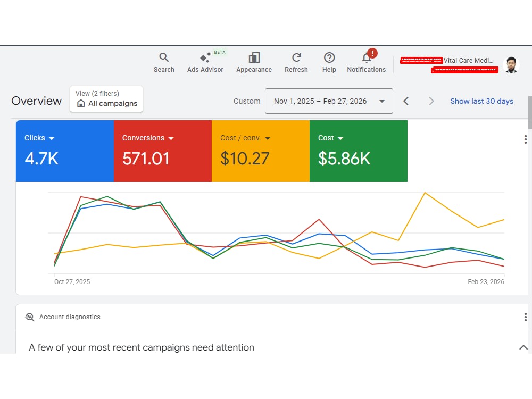Click the Account diagnostics title
The height and width of the screenshot is (399, 532).
pos(70,317)
